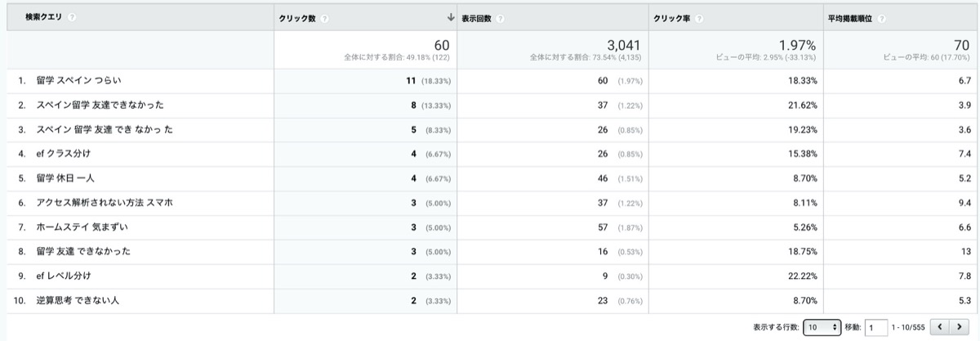Viewport: 980px width, 341px height.
Task: Click average position 5.3 cell
Action: (x=964, y=301)
